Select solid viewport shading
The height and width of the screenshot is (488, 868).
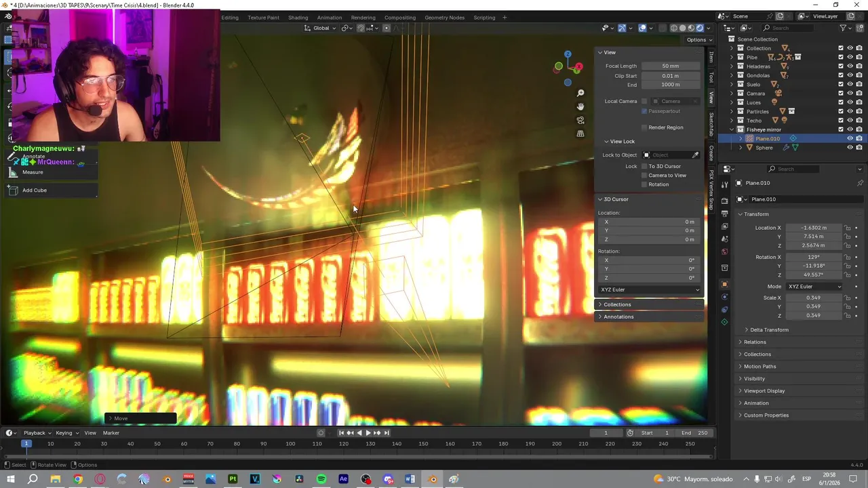(x=682, y=28)
